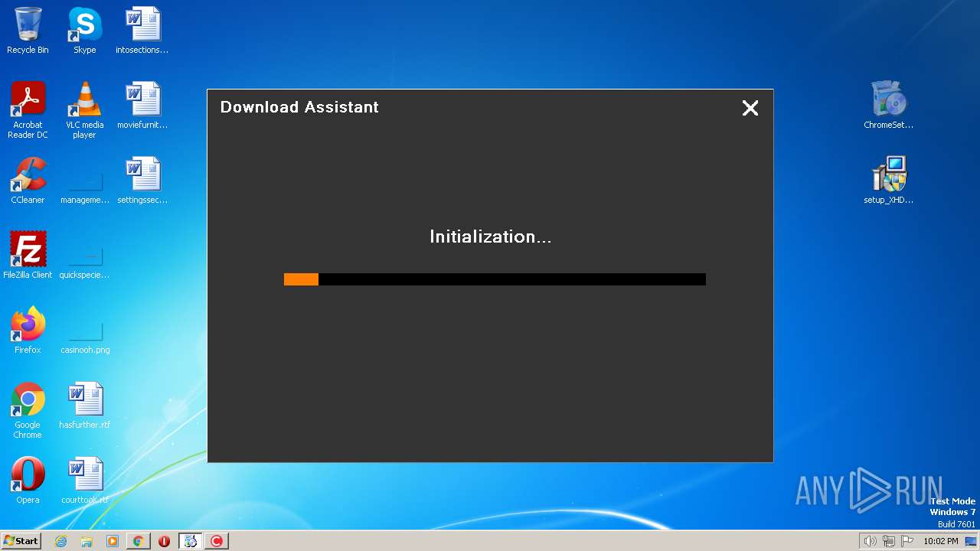Open Internet Explorer from the taskbar

[61, 541]
